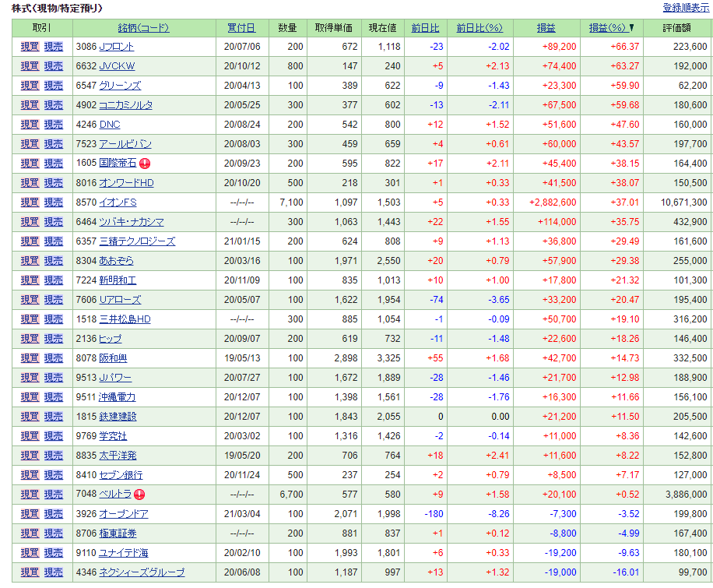Open the 阪和興 stock link
Viewport: 713px width, 588px height.
113,358
